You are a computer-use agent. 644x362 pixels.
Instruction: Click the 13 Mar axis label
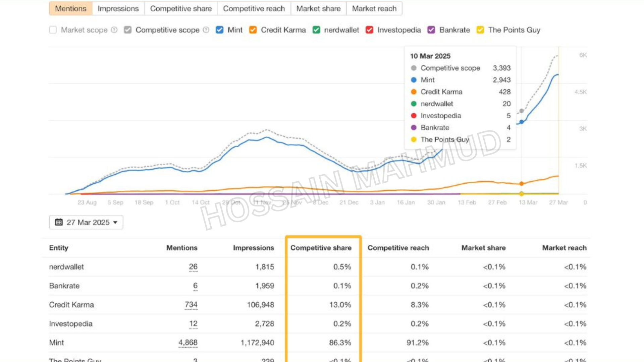(x=528, y=202)
